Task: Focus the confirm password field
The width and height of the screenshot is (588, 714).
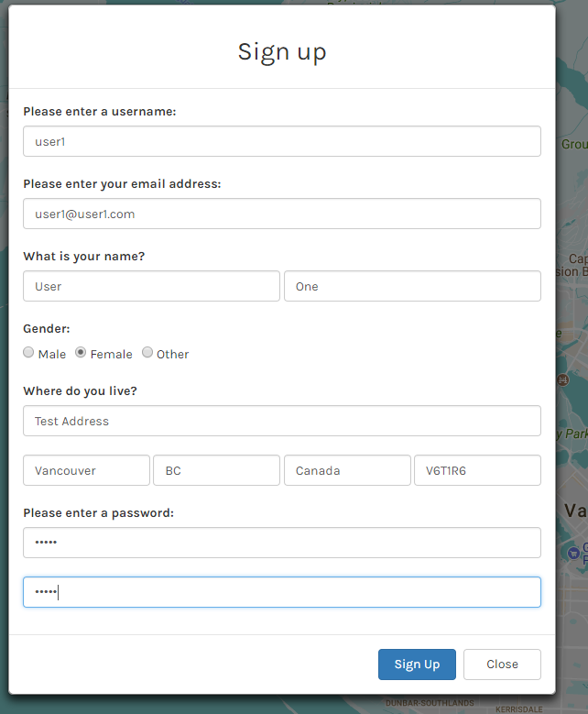Action: click(281, 592)
